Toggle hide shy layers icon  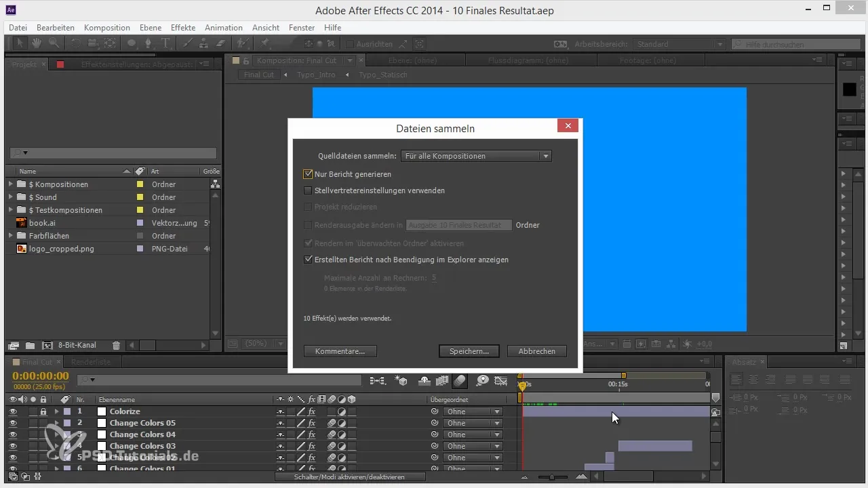(x=425, y=380)
